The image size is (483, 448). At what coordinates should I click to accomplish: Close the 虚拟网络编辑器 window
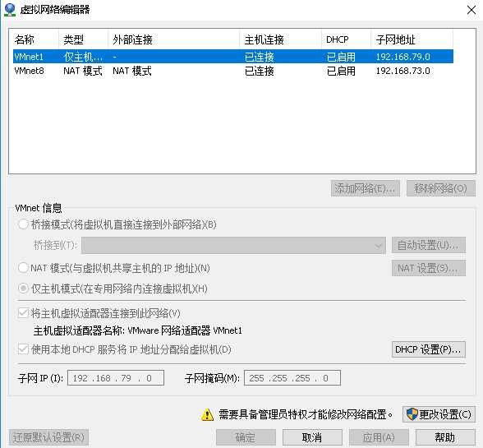[471, 10]
